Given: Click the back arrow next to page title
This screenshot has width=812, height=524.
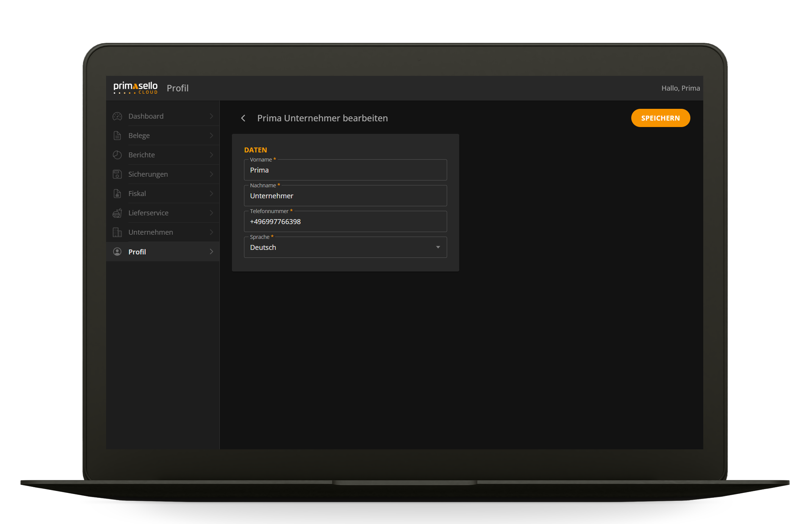Looking at the screenshot, I should tap(243, 118).
